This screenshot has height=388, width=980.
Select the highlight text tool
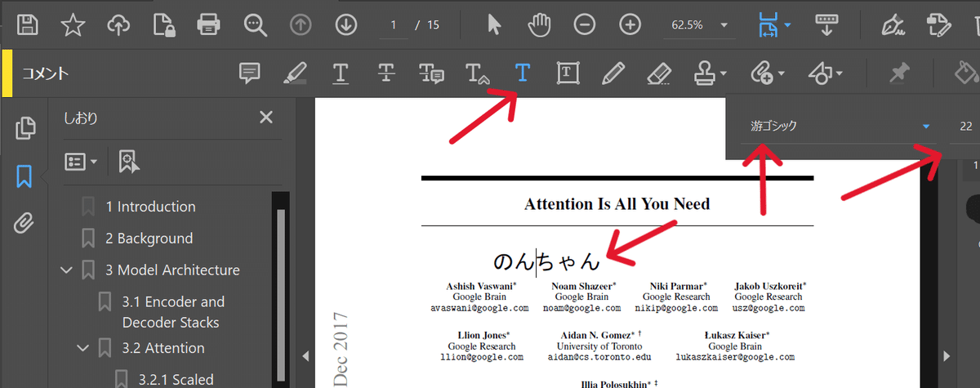click(x=295, y=74)
